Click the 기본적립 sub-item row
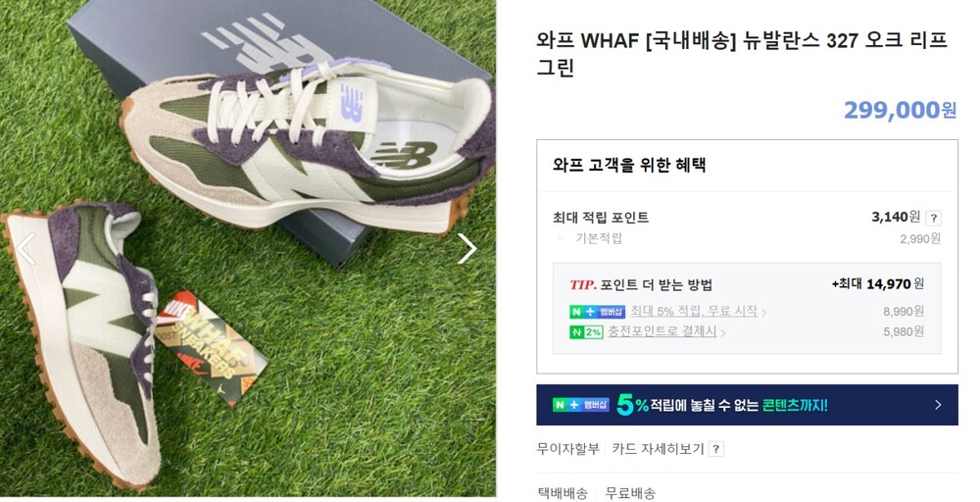The image size is (980, 502). (747, 238)
